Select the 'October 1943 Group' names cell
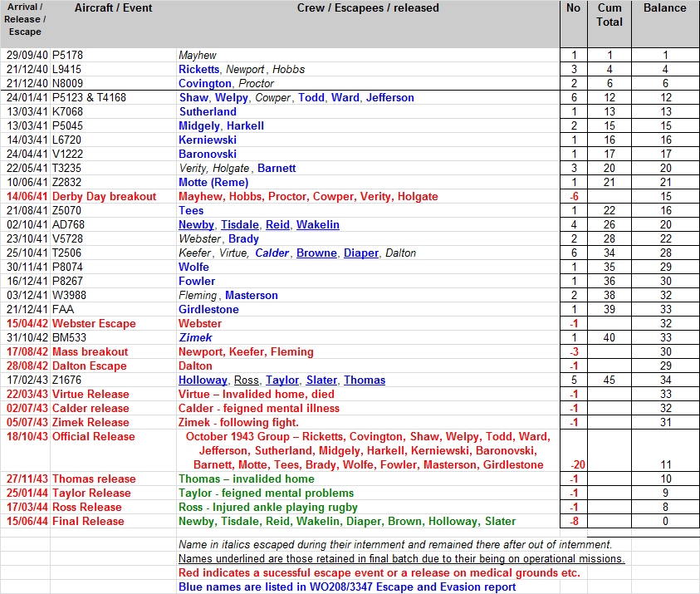The image size is (700, 594). click(x=369, y=450)
